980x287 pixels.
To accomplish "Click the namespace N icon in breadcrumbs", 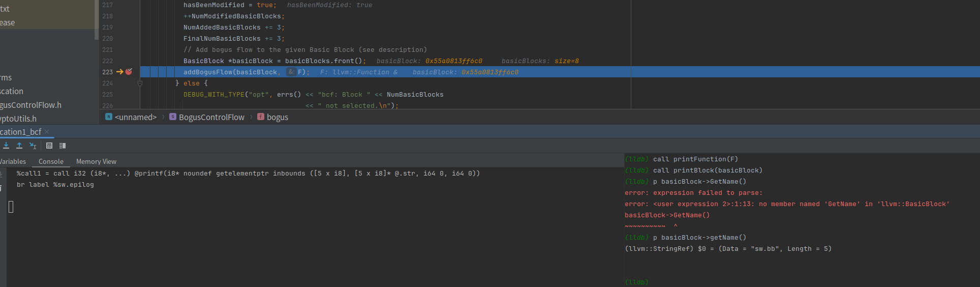I will tap(109, 117).
